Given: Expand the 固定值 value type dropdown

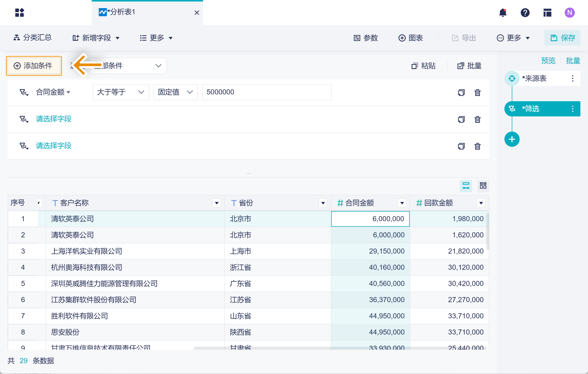Looking at the screenshot, I should coord(175,92).
